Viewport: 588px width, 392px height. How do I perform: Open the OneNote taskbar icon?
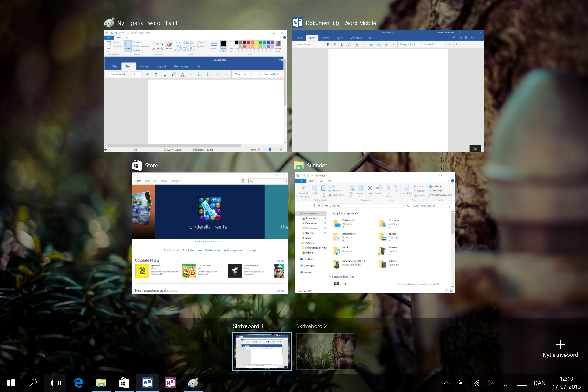(170, 383)
